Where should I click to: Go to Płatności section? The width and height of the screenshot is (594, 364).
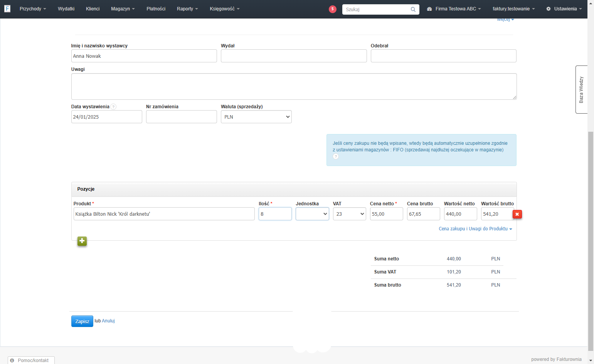coord(156,9)
